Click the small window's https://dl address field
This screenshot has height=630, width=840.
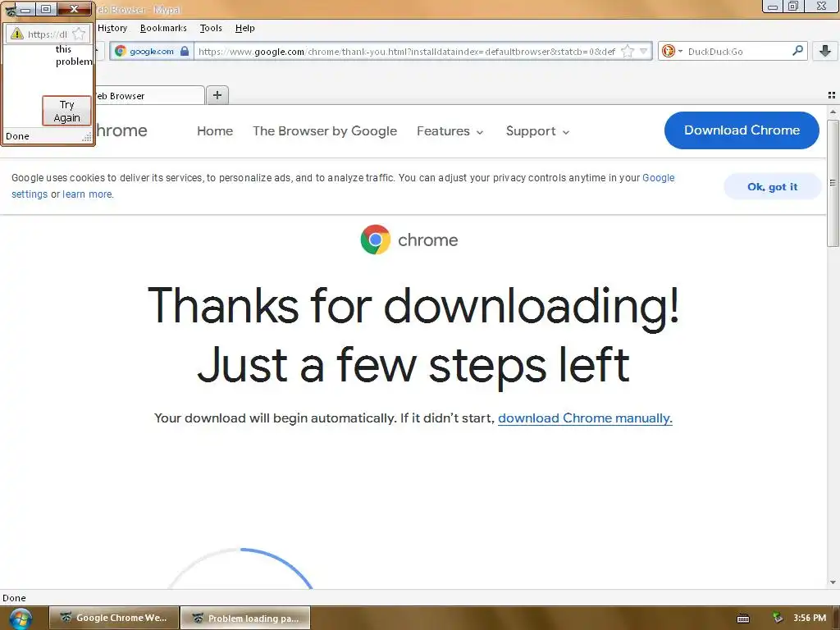(48, 34)
